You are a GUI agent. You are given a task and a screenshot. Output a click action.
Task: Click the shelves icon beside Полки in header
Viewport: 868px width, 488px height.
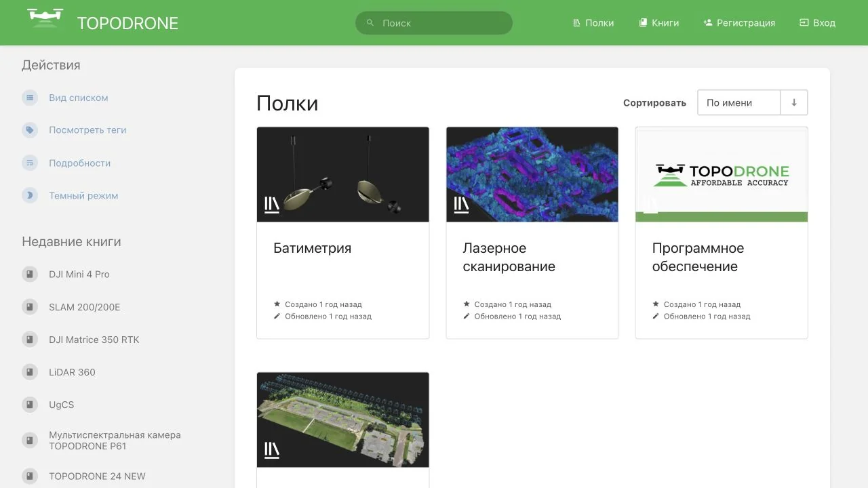tap(576, 22)
